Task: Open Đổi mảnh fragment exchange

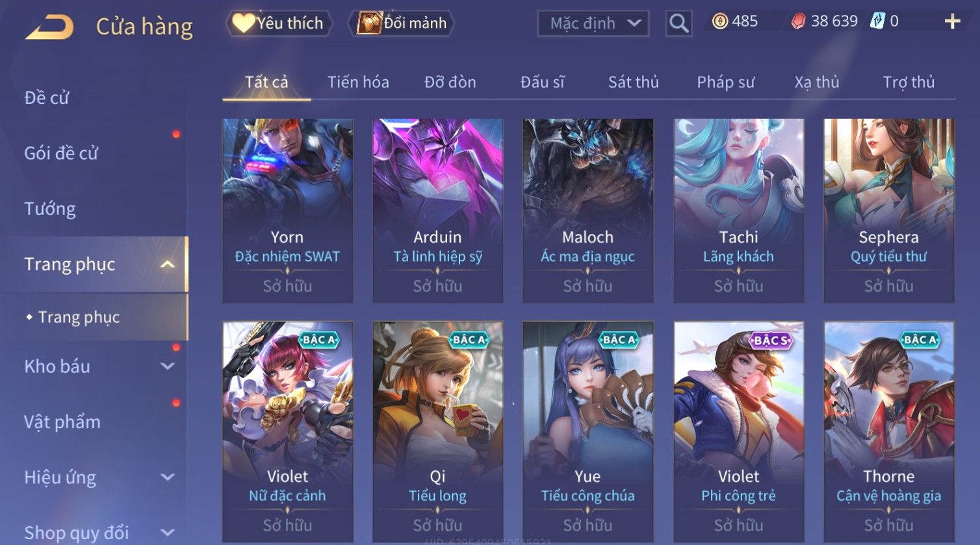Action: pyautogui.click(x=402, y=23)
